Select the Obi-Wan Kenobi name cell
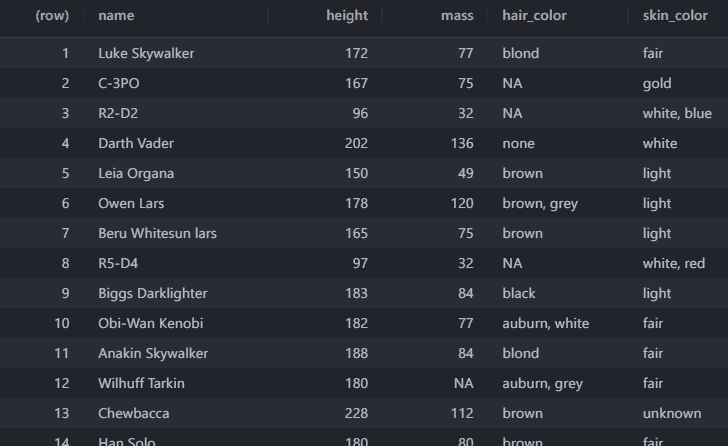The width and height of the screenshot is (728, 446). click(x=151, y=323)
